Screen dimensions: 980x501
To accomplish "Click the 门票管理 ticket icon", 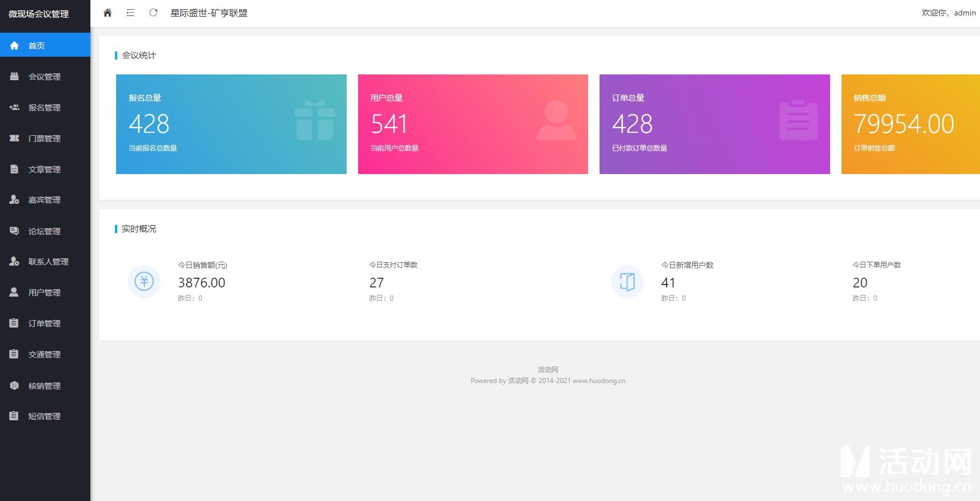I will pos(14,138).
